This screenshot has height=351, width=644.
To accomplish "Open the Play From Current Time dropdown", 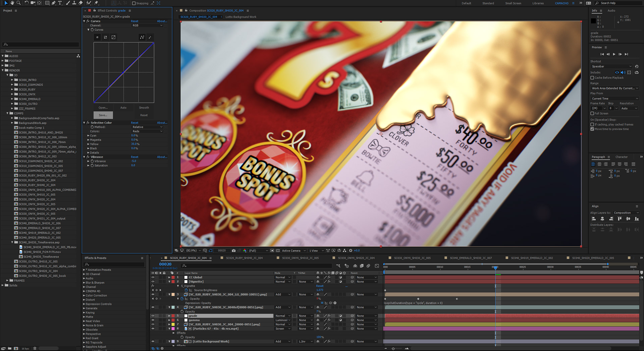I will (x=614, y=99).
